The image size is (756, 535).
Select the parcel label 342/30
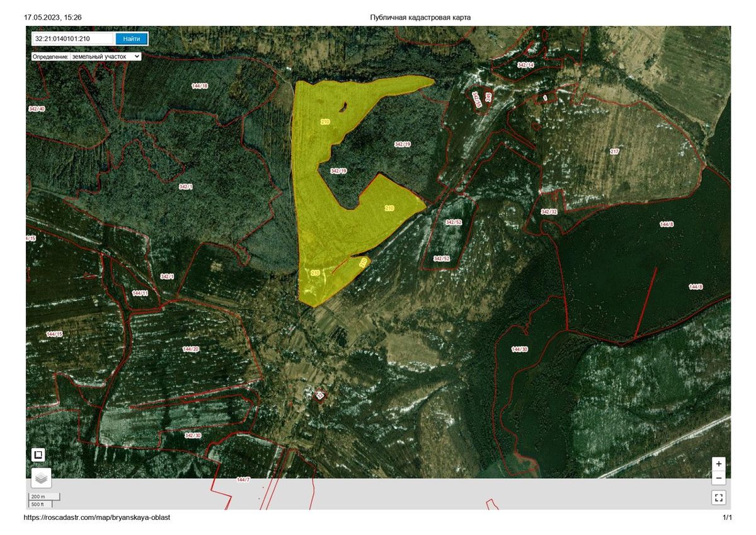(x=193, y=435)
